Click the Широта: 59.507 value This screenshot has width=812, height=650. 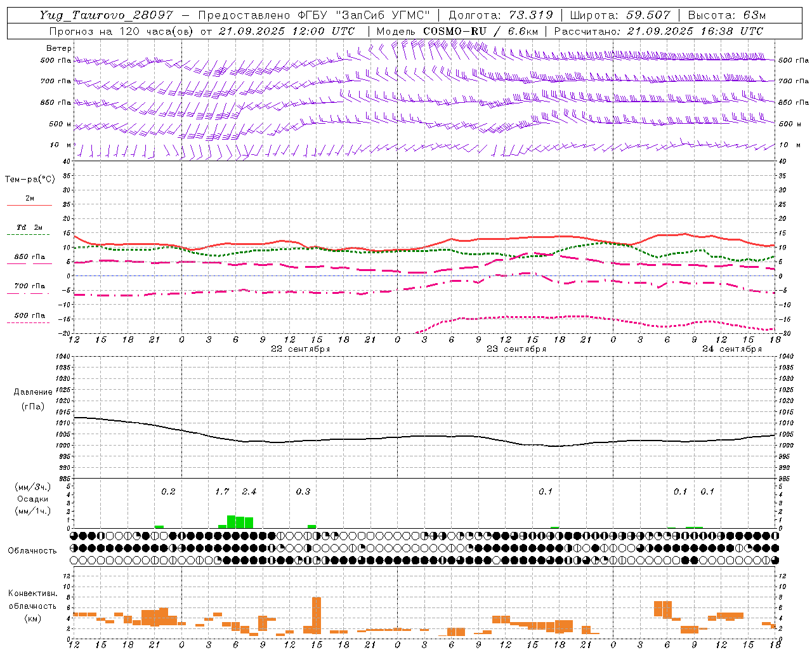(620, 15)
